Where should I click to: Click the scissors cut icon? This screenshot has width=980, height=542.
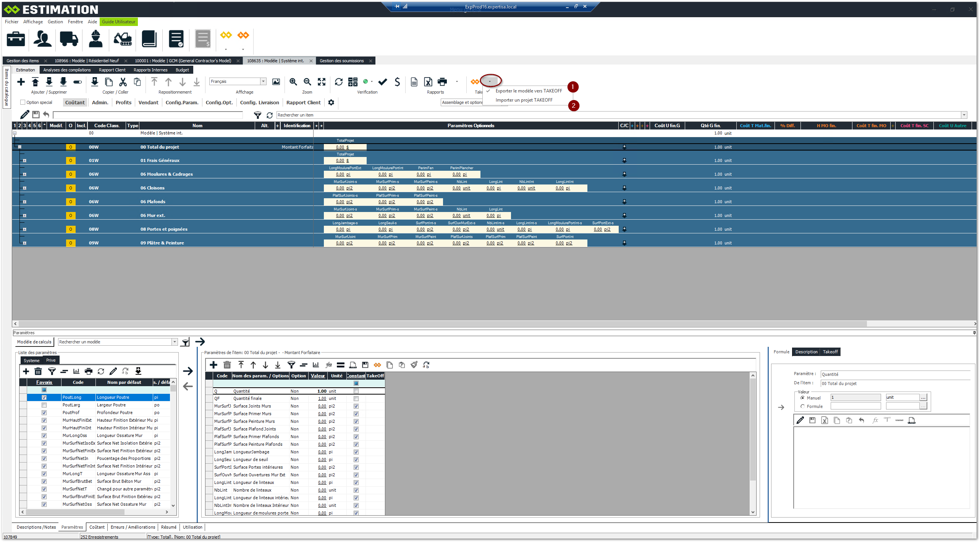tap(123, 82)
